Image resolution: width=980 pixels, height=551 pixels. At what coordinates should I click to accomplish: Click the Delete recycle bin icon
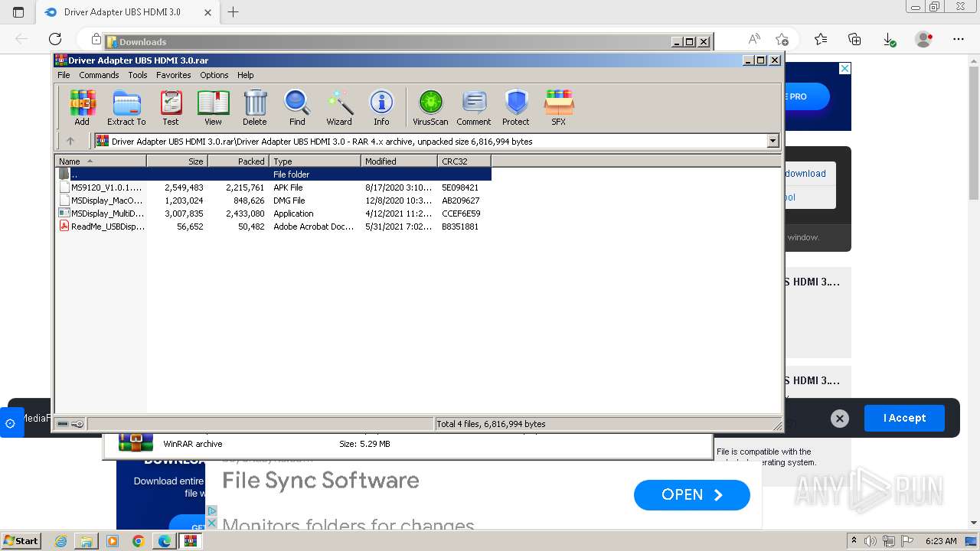click(x=255, y=107)
